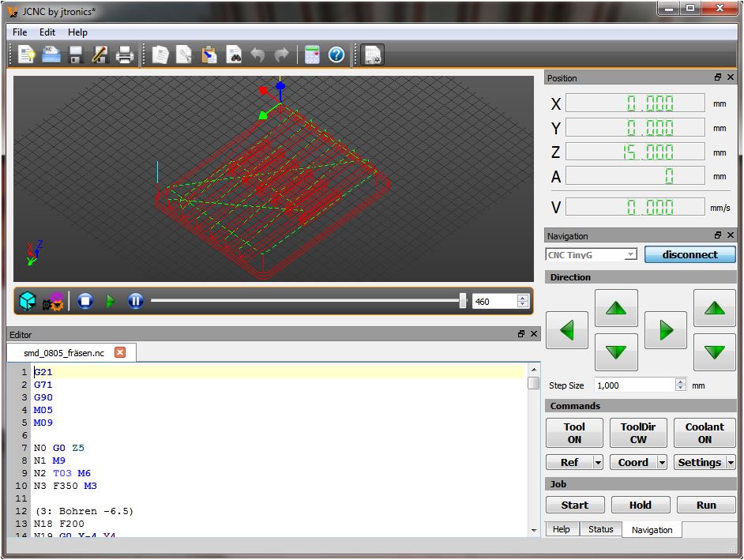Click the 3D cube view icon
Image resolution: width=744 pixels, height=560 pixels.
point(28,301)
